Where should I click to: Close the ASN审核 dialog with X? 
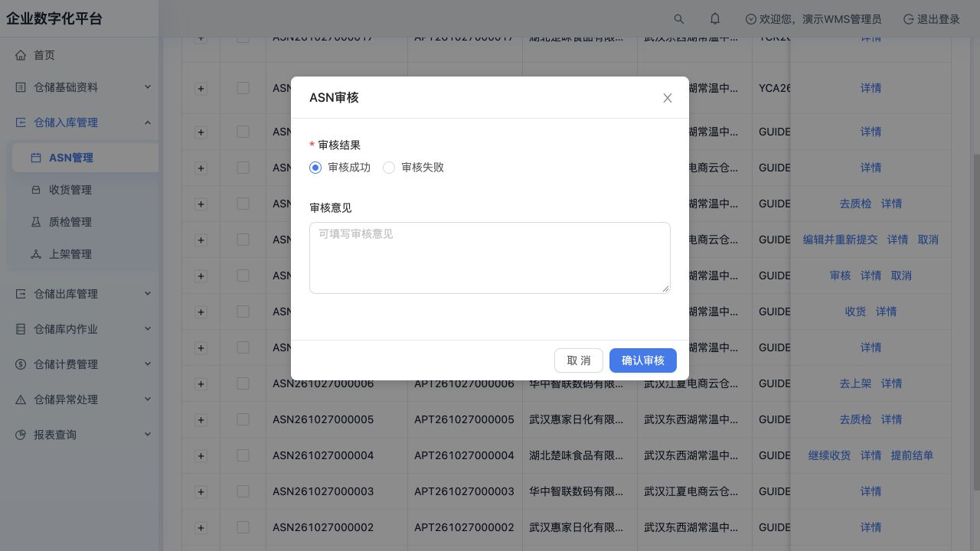click(x=668, y=98)
